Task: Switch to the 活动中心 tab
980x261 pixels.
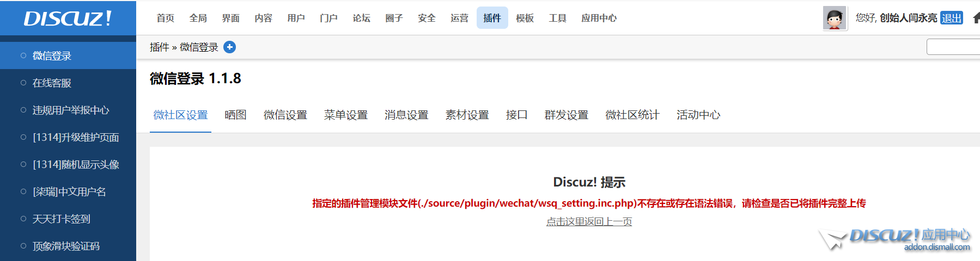Action: click(698, 115)
